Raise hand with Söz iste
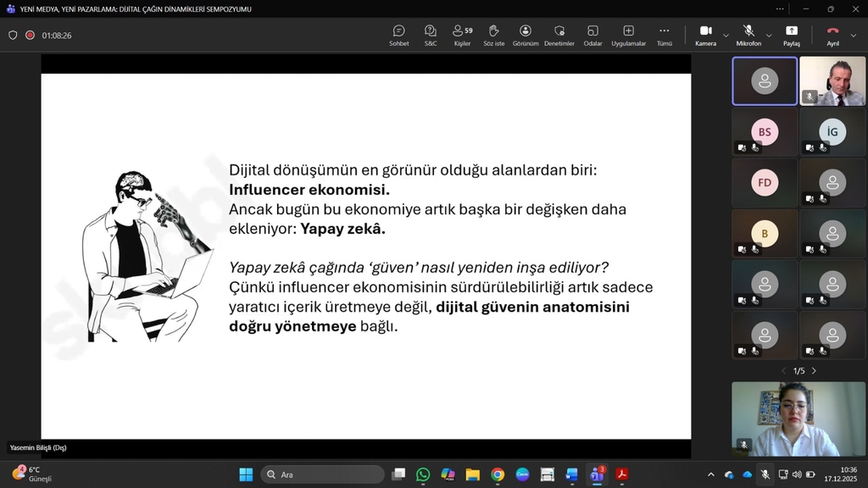868x488 pixels. click(x=493, y=35)
